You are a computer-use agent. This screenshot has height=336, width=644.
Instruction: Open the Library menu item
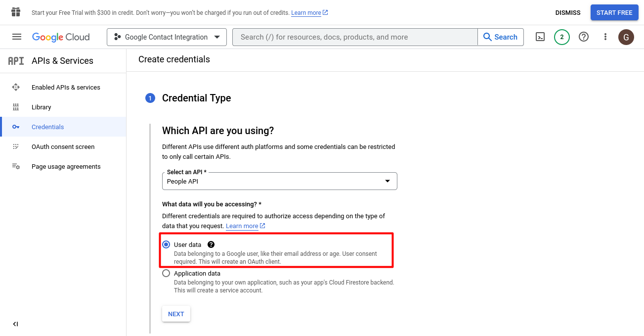click(x=41, y=107)
